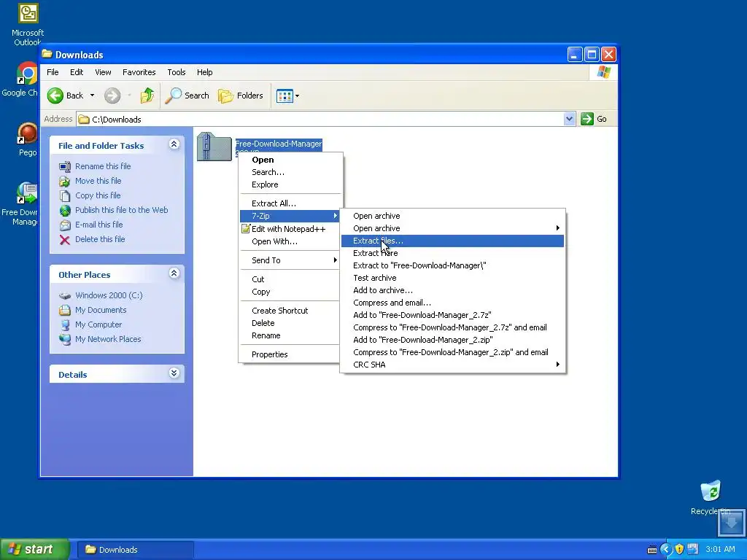The height and width of the screenshot is (560, 747).
Task: Expand the CRC SHA submenu
Action: [x=452, y=365]
